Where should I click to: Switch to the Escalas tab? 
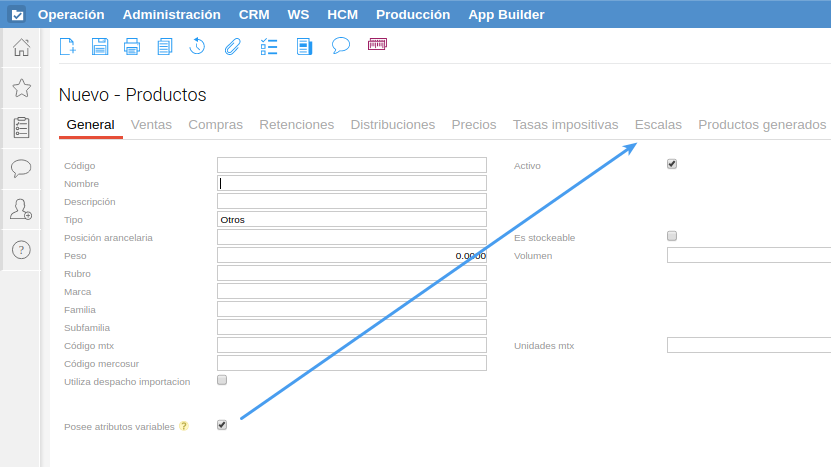click(x=658, y=125)
